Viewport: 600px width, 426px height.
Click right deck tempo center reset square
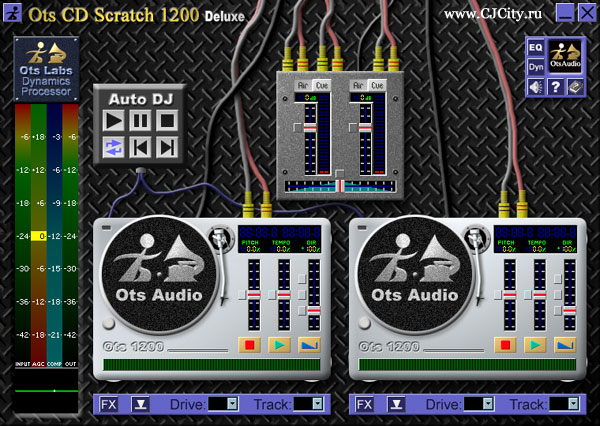[527, 295]
